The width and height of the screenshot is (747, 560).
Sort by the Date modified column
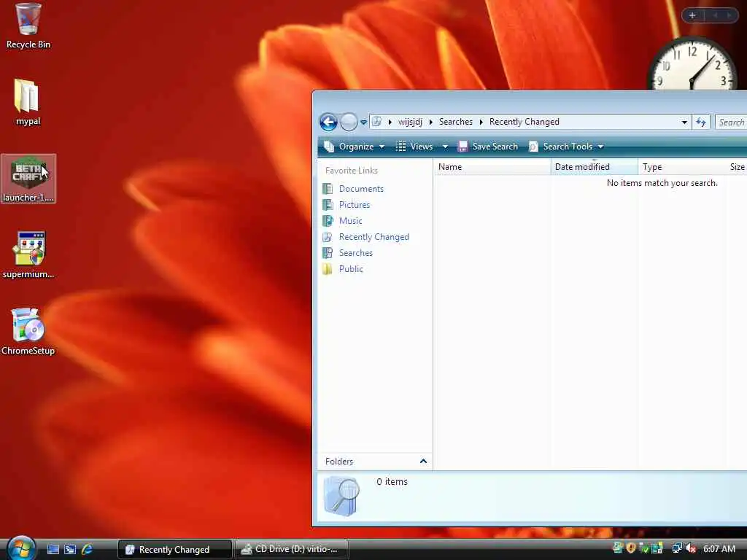594,167
